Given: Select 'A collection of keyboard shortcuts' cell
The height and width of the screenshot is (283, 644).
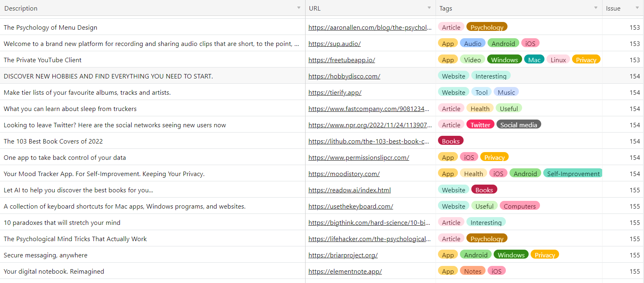Looking at the screenshot, I should point(152,206).
